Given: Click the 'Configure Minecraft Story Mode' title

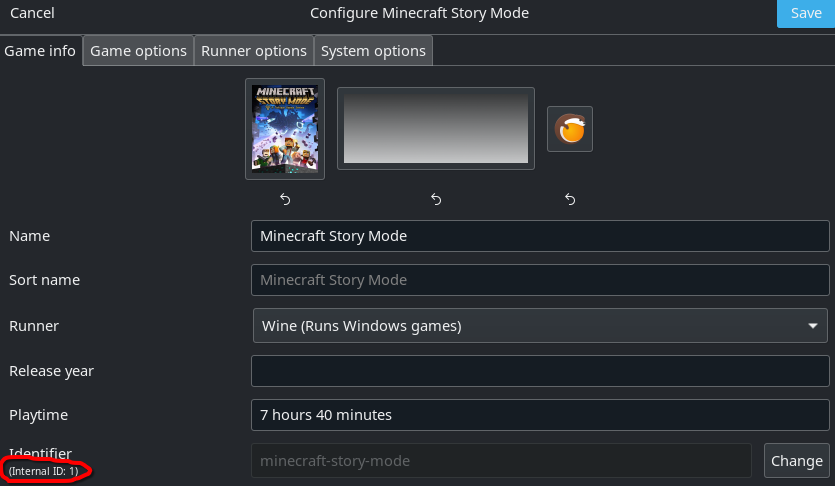Looking at the screenshot, I should click(419, 13).
